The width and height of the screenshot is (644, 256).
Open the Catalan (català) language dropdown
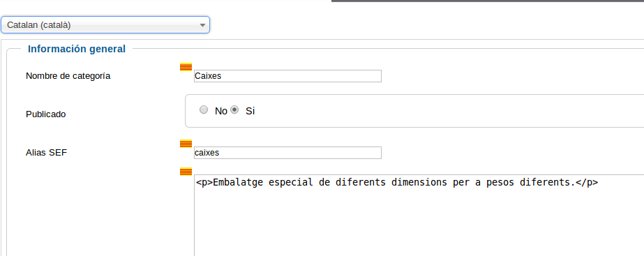pos(105,25)
